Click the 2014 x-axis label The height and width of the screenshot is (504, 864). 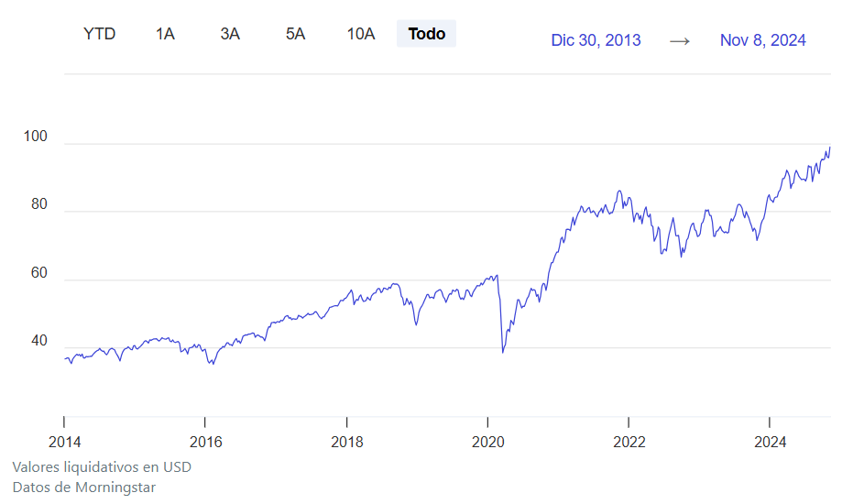point(64,443)
